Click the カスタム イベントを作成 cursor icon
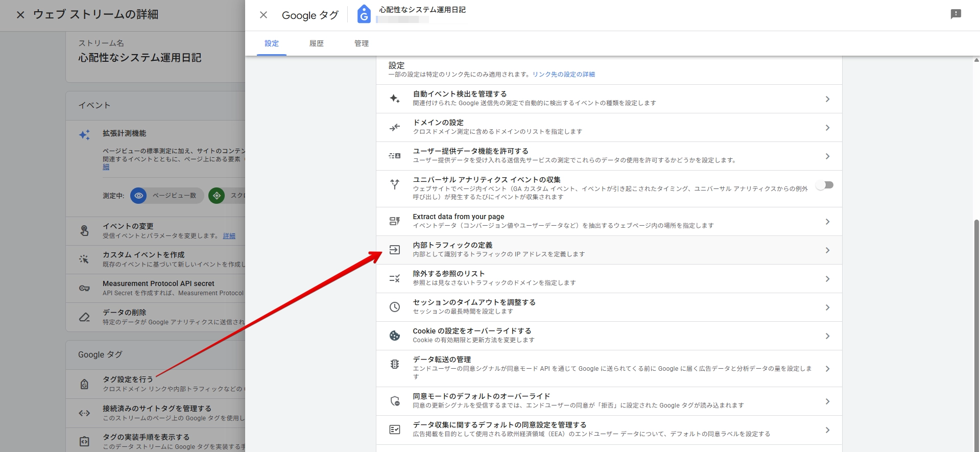980x452 pixels. pyautogui.click(x=84, y=259)
